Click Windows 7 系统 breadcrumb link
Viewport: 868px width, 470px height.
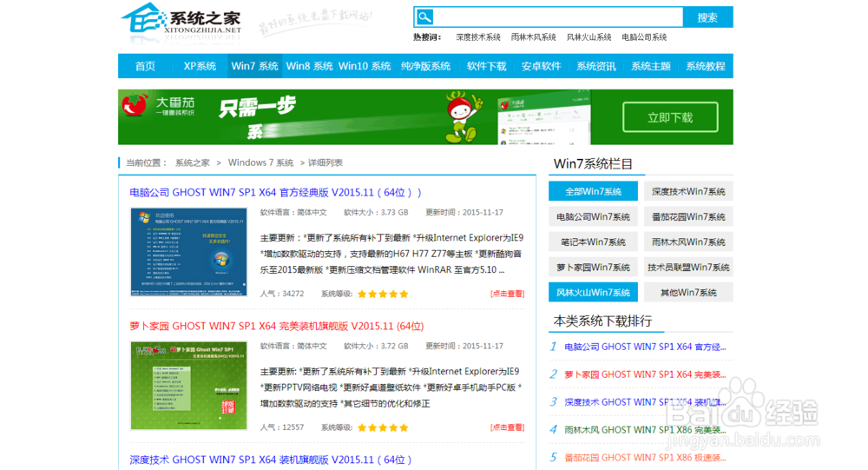260,162
